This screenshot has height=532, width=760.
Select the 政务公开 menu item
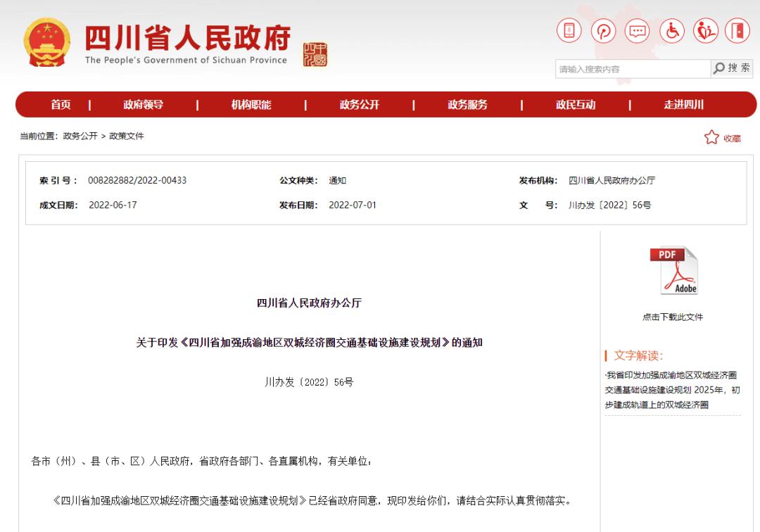click(359, 104)
